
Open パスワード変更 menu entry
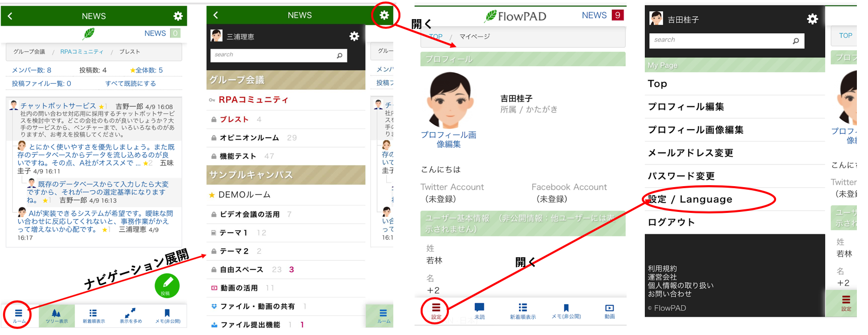coord(681,176)
